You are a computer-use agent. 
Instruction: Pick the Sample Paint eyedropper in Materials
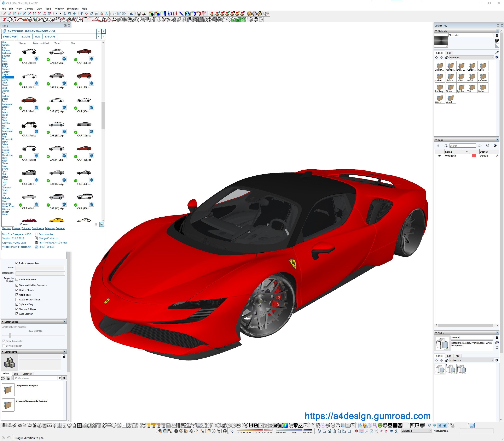(x=497, y=52)
